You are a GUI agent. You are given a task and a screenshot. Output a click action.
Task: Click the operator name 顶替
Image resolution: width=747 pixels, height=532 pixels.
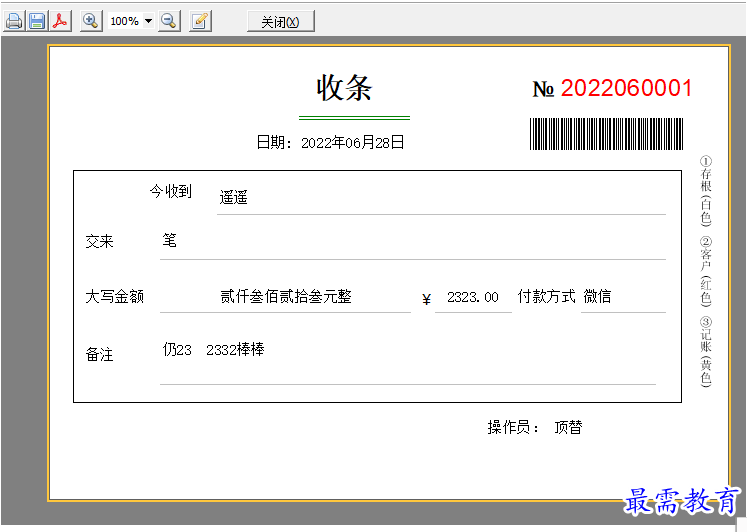pos(568,427)
